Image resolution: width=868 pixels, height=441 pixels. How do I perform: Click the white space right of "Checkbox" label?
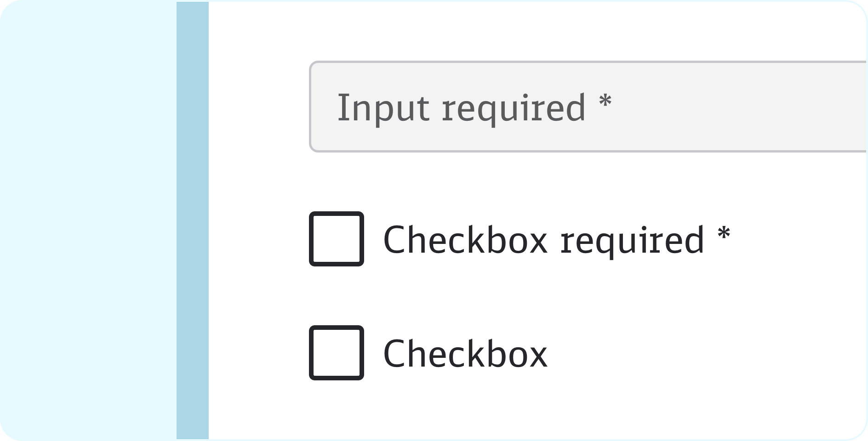[x=690, y=354]
